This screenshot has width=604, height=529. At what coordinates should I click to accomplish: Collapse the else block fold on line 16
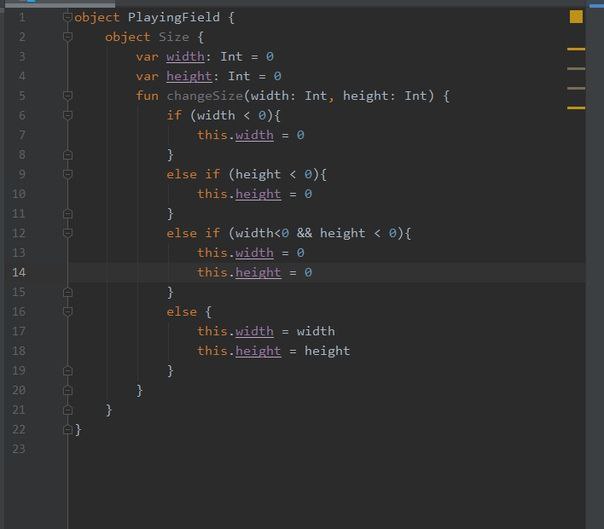point(67,311)
